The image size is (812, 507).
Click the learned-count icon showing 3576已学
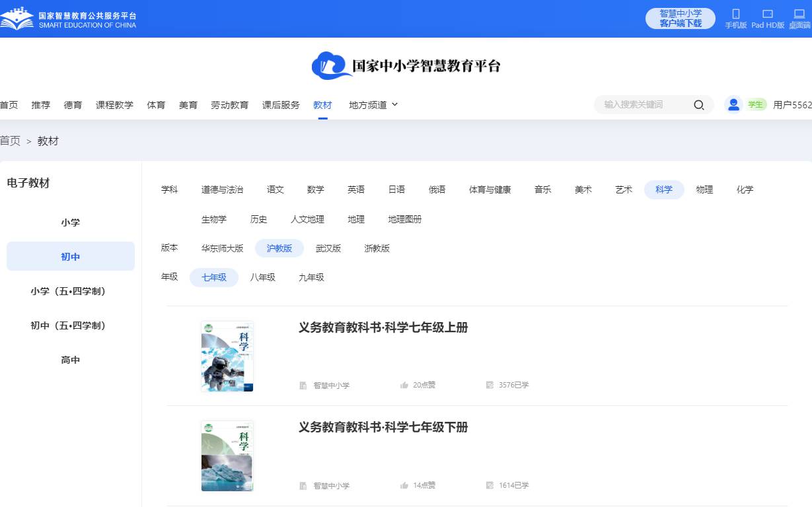(x=490, y=385)
